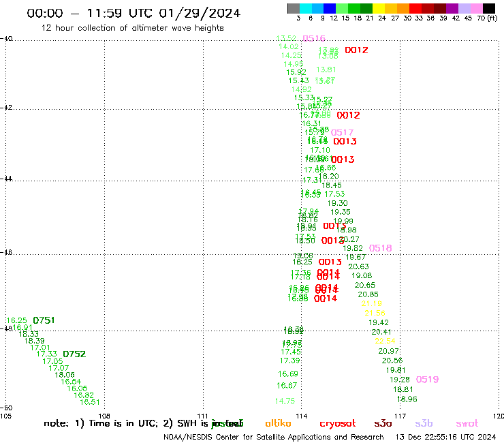Select the light green 15 ft swatch
This screenshot has height=443, width=504.
(x=342, y=9)
